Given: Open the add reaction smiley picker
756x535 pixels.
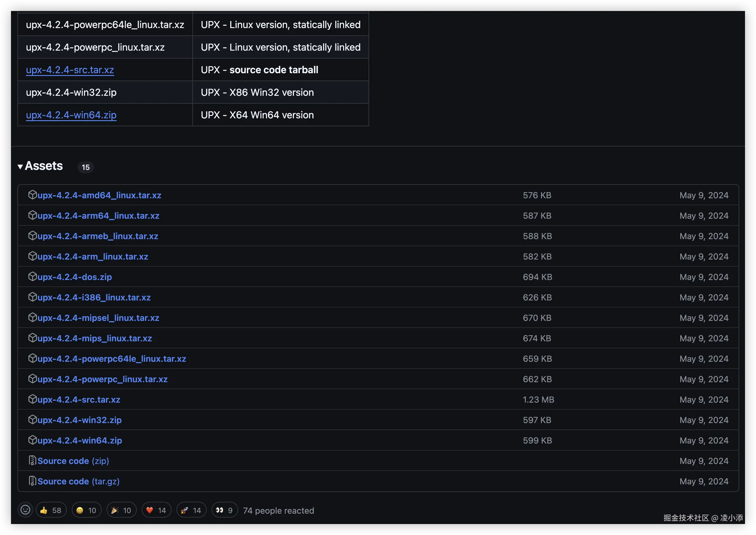Looking at the screenshot, I should coord(25,510).
